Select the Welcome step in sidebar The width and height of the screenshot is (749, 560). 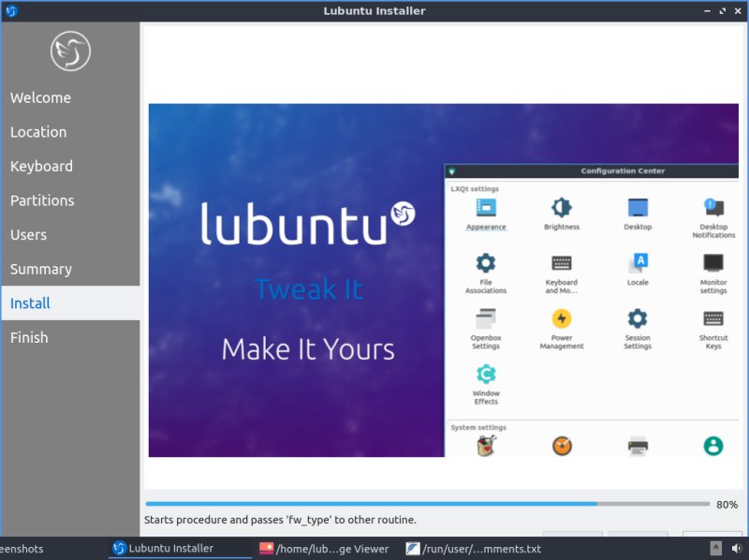(40, 98)
